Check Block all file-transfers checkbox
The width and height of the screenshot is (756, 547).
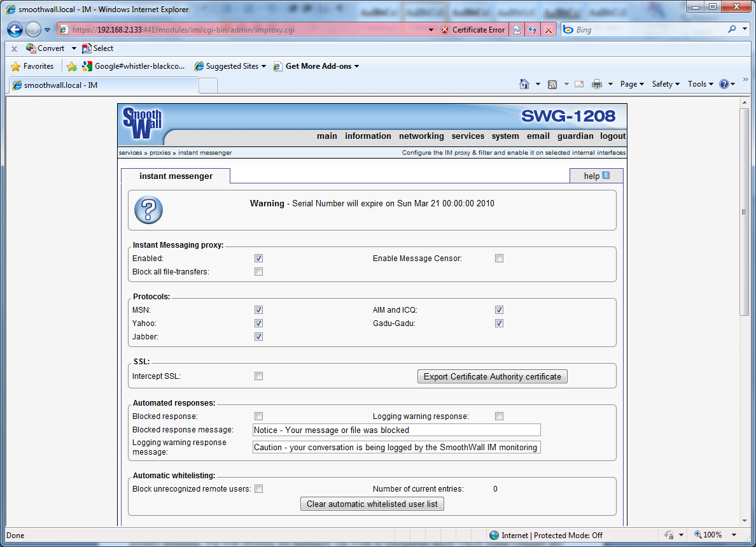[259, 272]
